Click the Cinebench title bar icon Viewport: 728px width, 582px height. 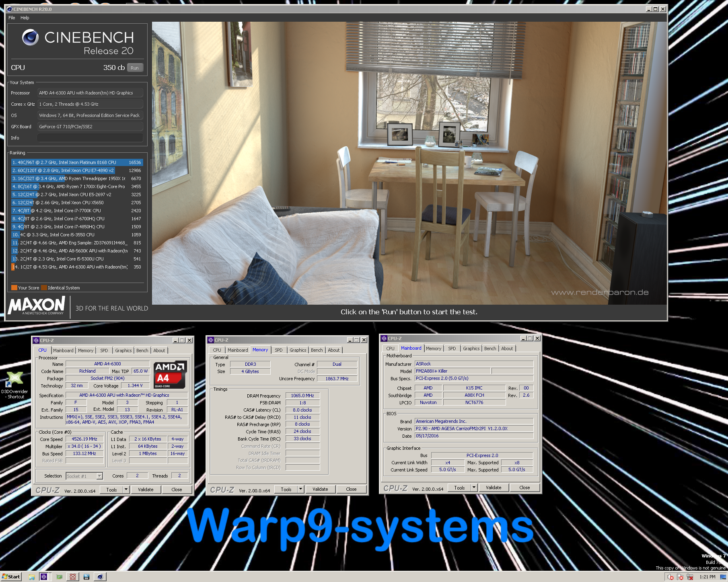coord(10,9)
